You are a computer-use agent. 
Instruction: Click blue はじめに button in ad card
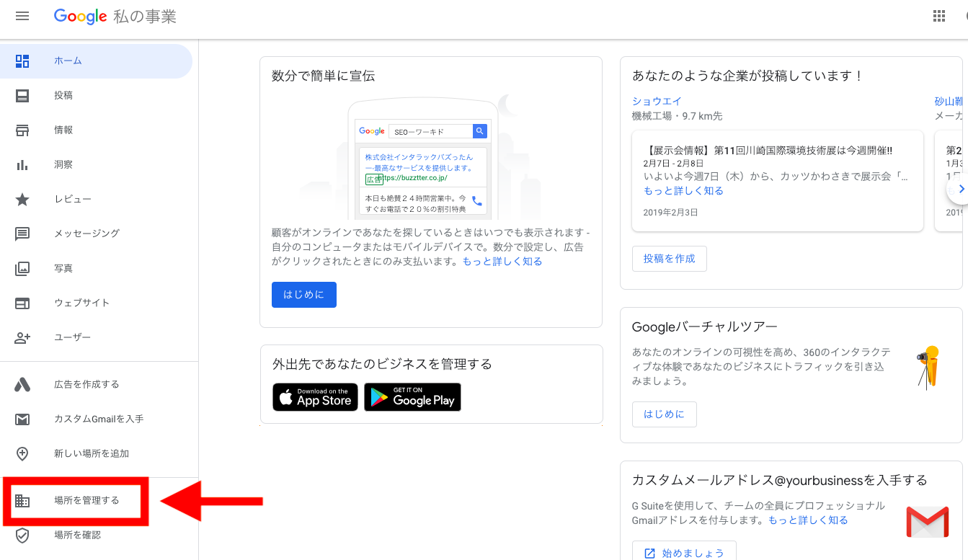(304, 295)
